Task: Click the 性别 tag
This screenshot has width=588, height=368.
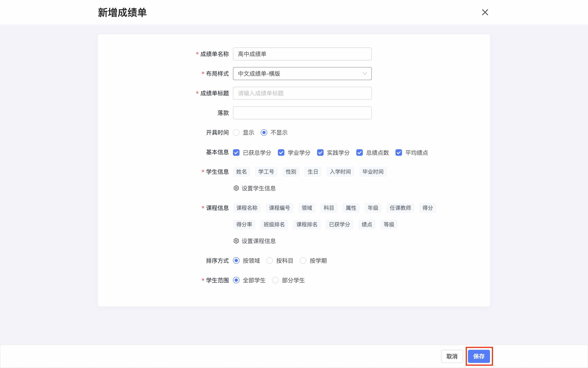Action: 291,172
